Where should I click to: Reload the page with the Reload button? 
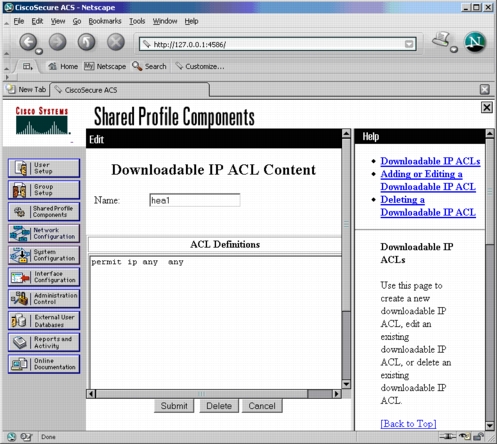coord(86,42)
